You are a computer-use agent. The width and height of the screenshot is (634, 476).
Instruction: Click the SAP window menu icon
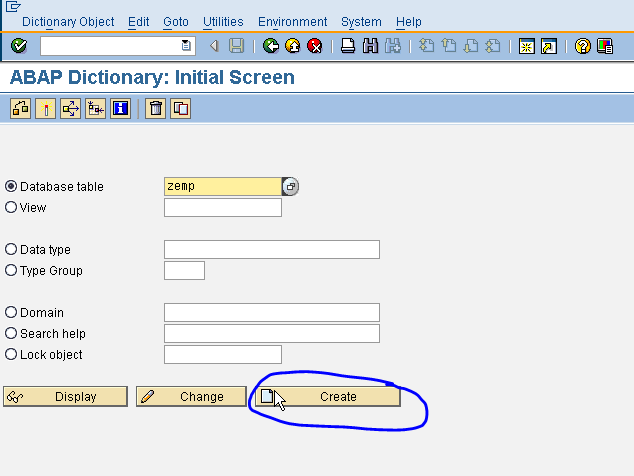(13, 6)
